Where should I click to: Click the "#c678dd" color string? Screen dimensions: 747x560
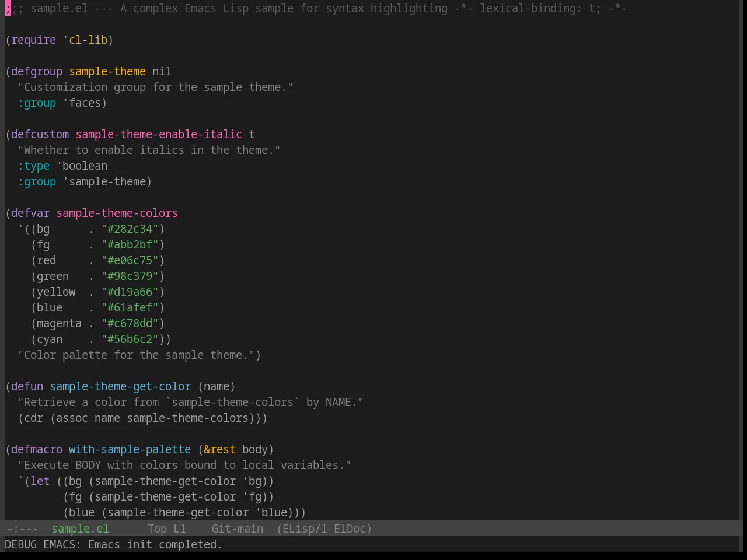point(130,323)
